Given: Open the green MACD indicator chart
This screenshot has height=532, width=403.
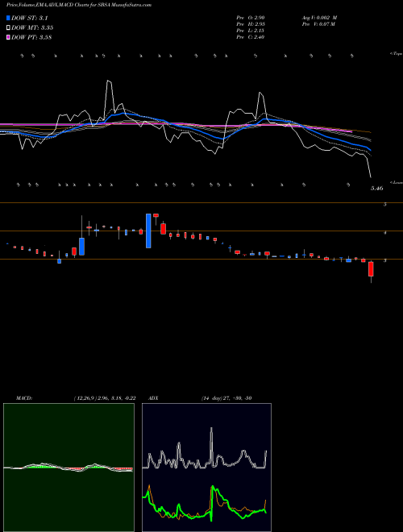Looking at the screenshot, I should [x=69, y=468].
